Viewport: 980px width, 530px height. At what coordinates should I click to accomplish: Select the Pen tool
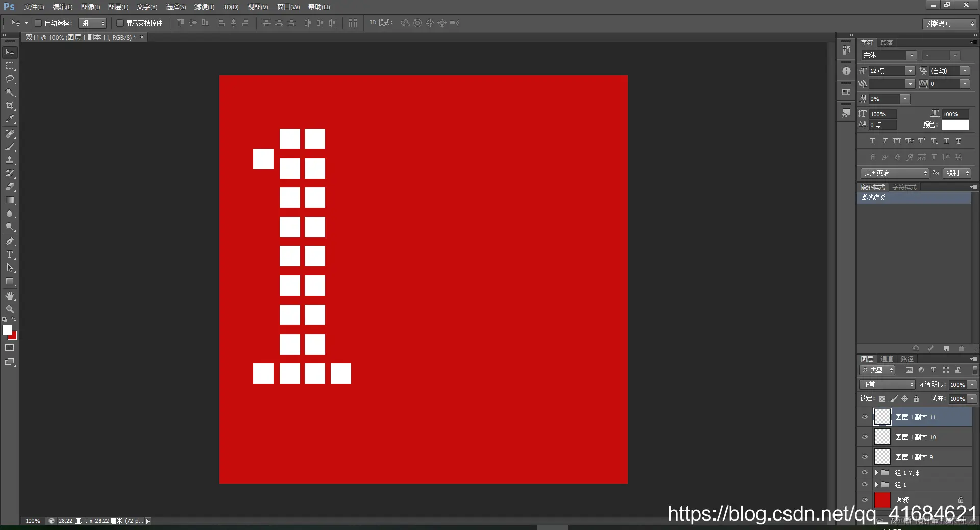(x=10, y=241)
